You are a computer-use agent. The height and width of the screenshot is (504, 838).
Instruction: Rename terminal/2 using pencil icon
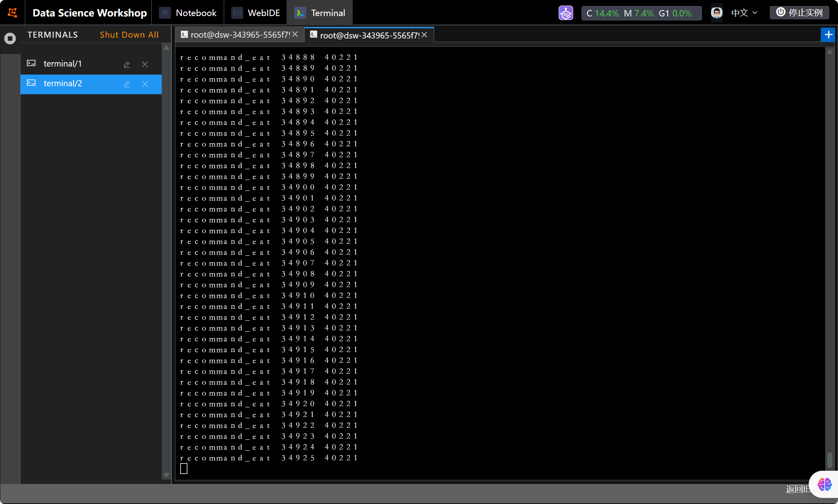[127, 84]
